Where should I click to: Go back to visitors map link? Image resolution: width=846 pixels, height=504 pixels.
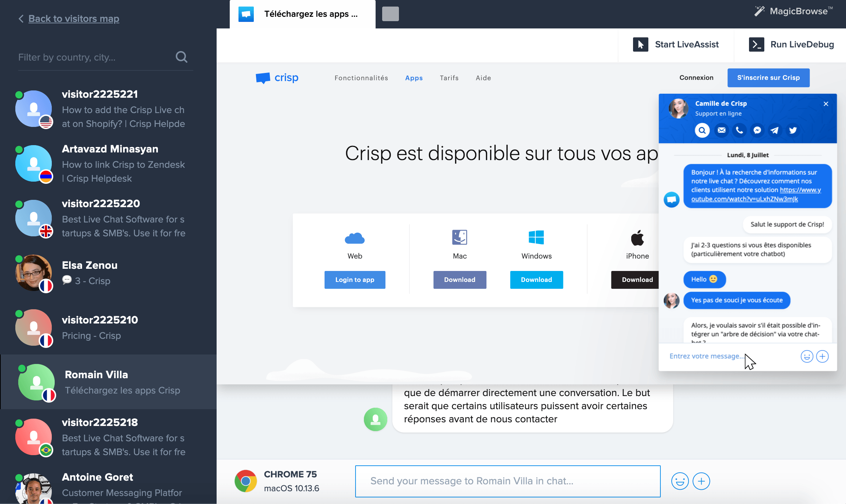click(74, 19)
